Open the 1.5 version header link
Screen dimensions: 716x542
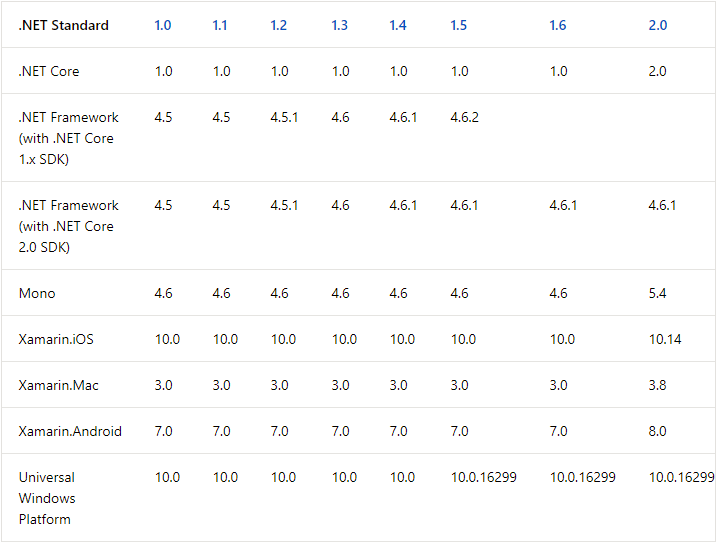[458, 25]
